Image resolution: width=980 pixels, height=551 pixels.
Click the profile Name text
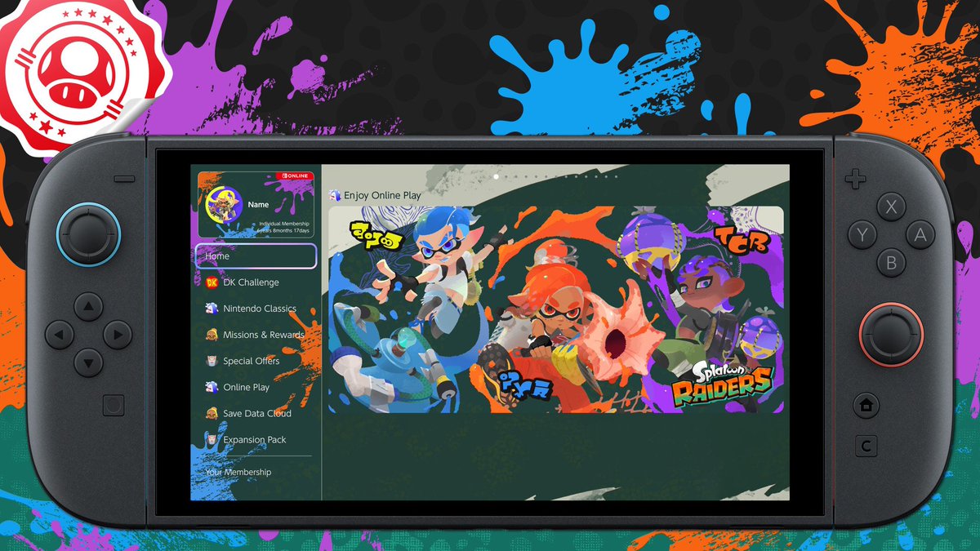pos(259,205)
